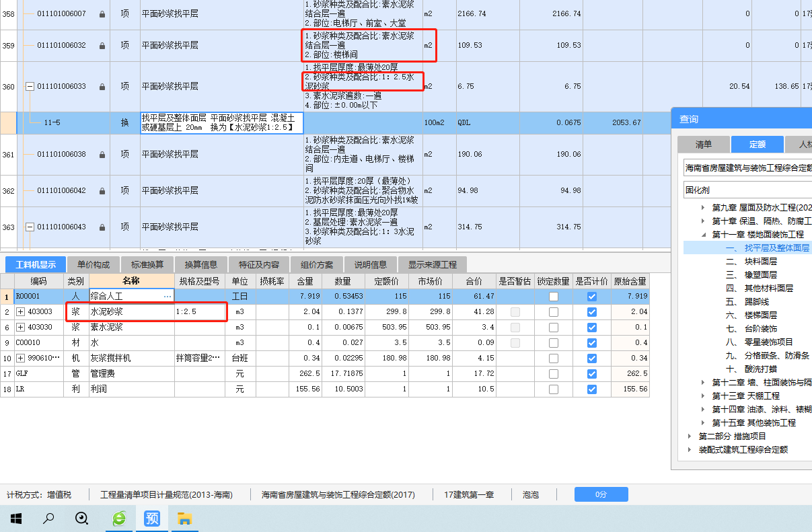The height and width of the screenshot is (532, 812).
Task: Select 一、找平层及整体面层 tree item
Action: [768, 248]
